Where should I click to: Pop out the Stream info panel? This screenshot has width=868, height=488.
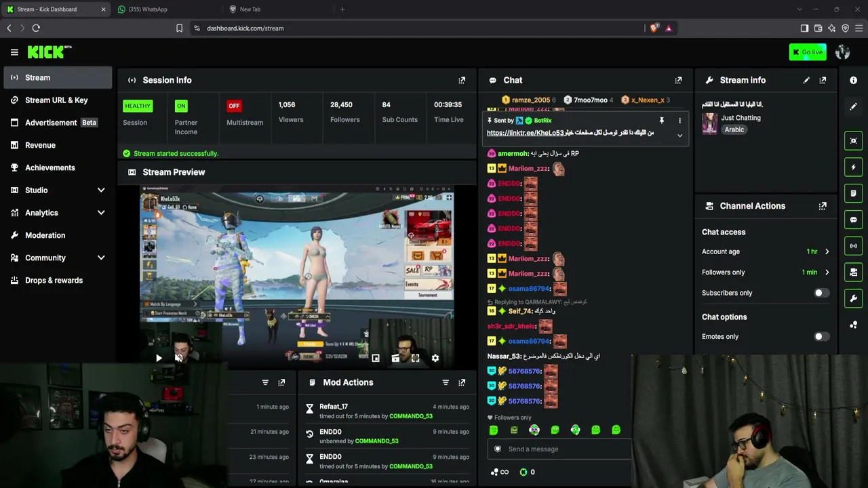tap(823, 80)
